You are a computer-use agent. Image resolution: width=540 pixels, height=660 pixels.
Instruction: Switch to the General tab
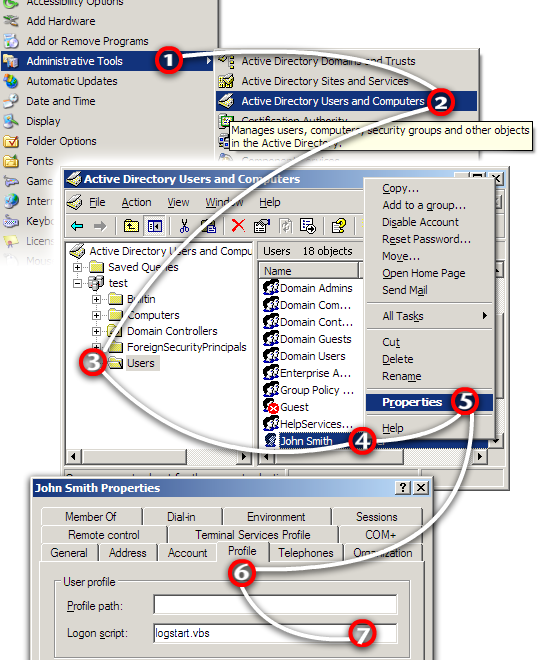coord(69,553)
